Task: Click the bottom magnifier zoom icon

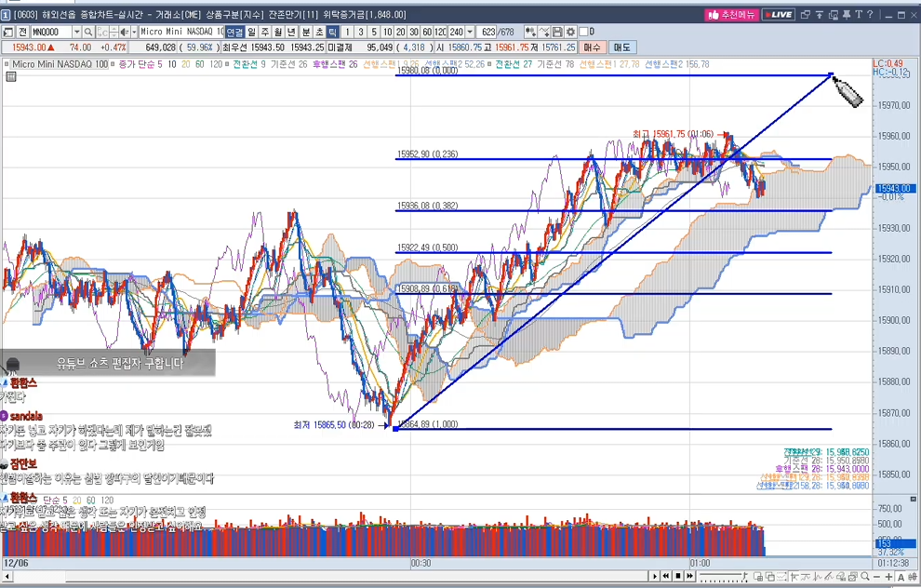Action: click(x=864, y=577)
